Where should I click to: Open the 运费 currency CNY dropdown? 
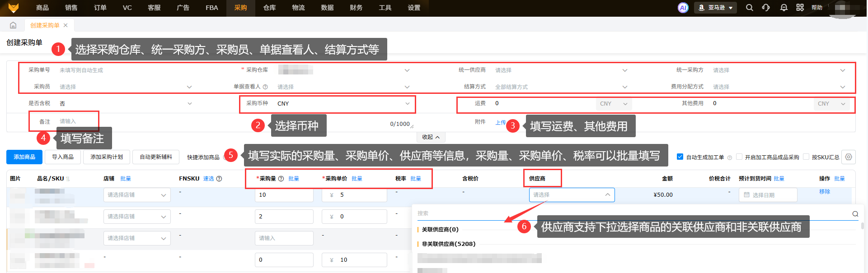coord(614,104)
